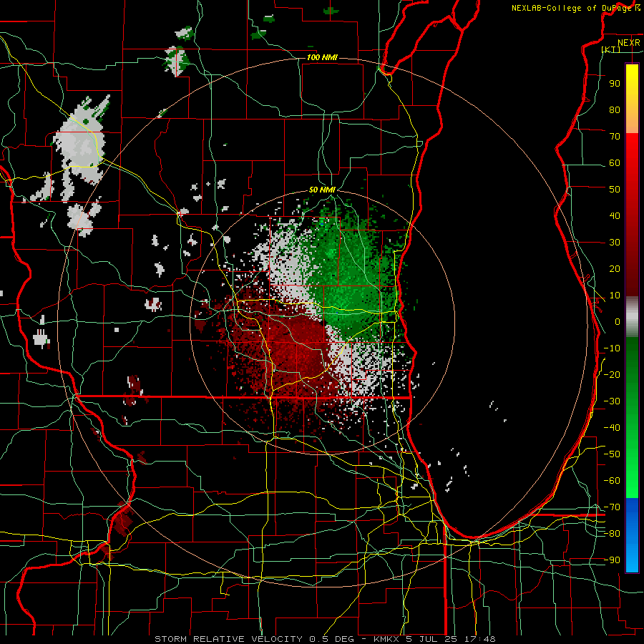Click the -60 value on the velocity scale
Viewport: 644px width, 644px height.
tap(612, 481)
